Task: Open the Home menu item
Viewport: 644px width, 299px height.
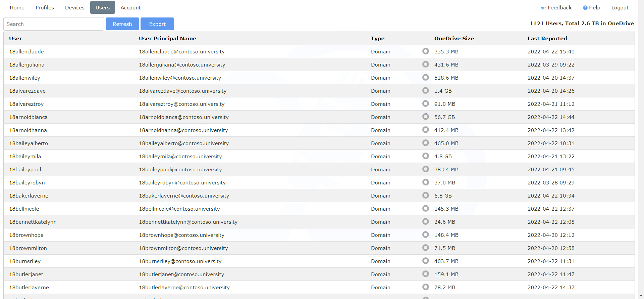Action: [17, 7]
